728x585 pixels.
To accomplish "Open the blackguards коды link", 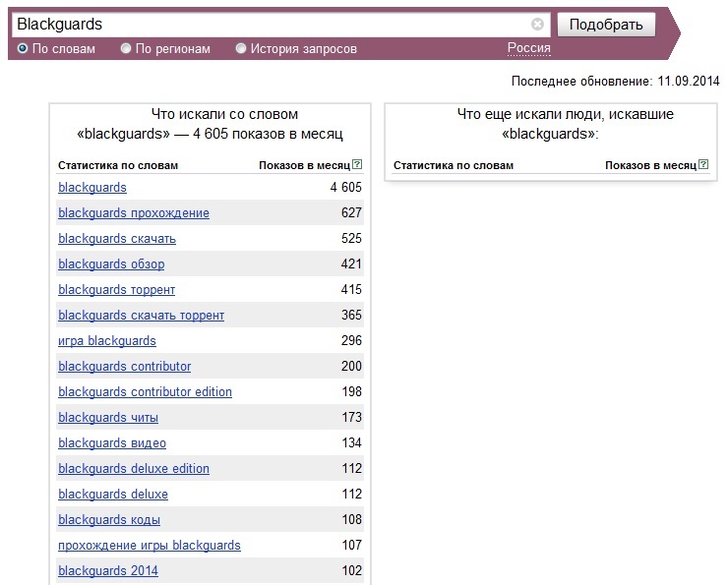I will point(109,519).
